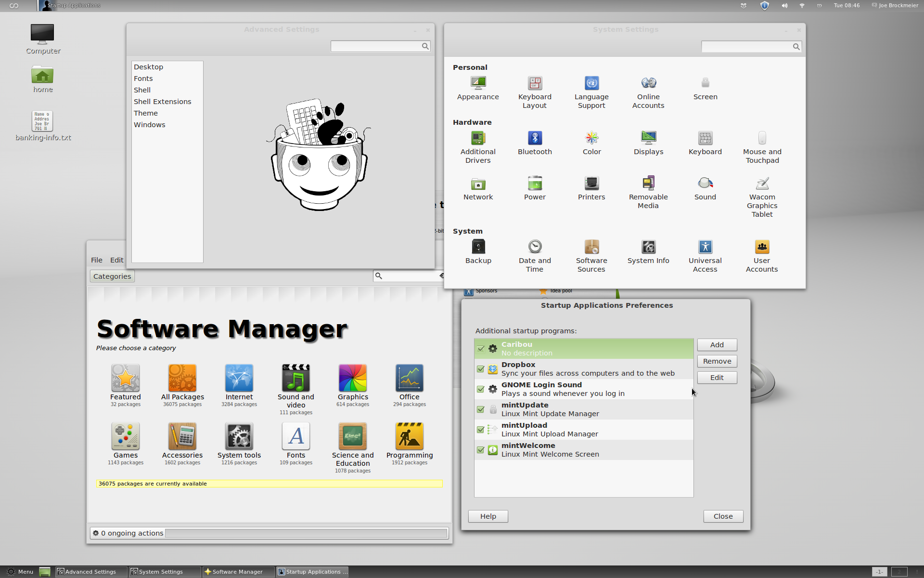Click Help in Startup Applications
924x578 pixels.
click(488, 516)
